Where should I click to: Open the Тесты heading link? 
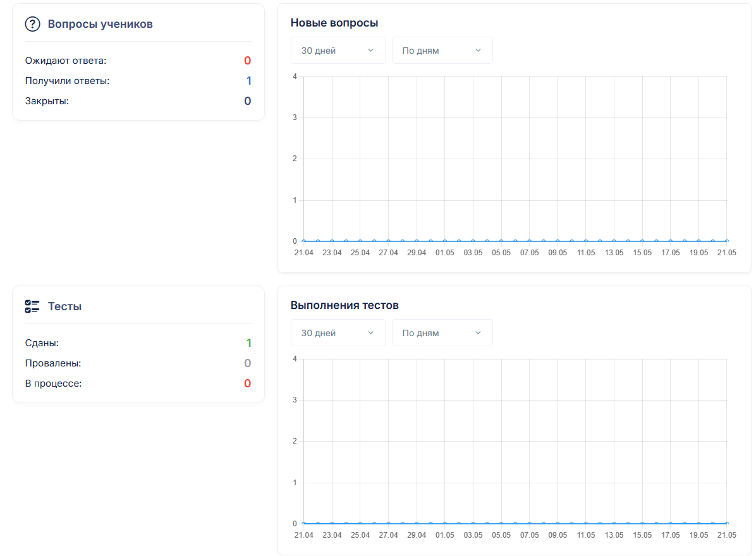64,306
